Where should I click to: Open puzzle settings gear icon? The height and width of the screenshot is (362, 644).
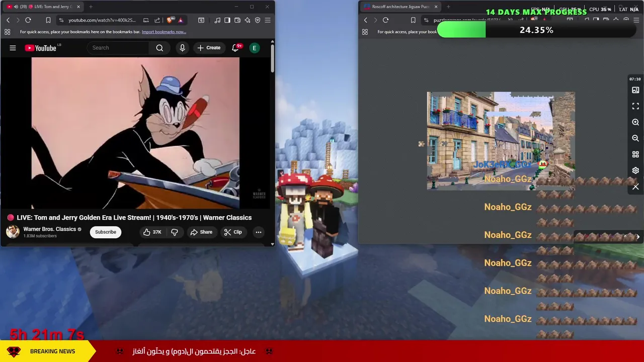tap(635, 170)
